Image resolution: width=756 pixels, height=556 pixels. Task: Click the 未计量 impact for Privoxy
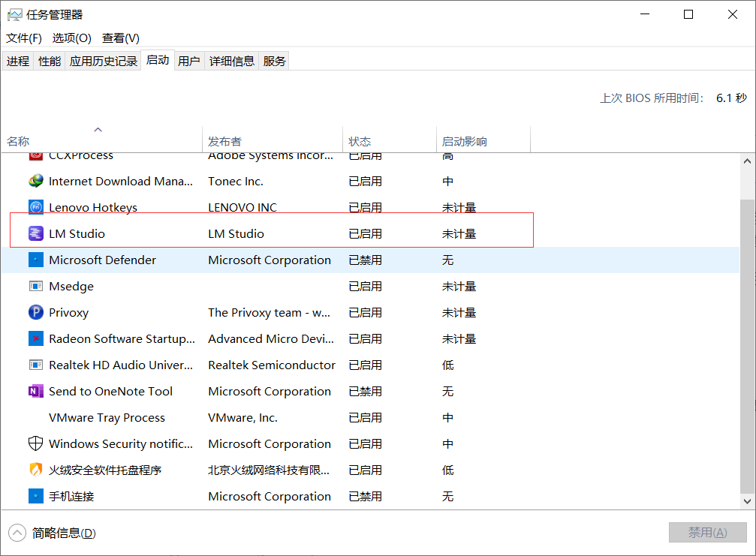click(459, 313)
